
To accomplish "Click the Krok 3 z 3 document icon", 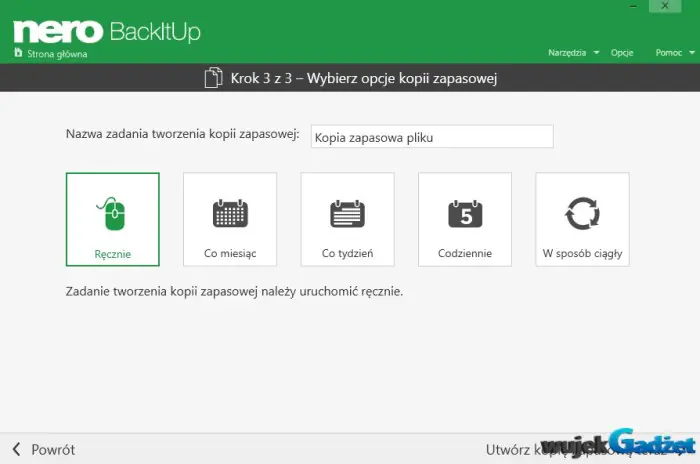I will [x=213, y=78].
